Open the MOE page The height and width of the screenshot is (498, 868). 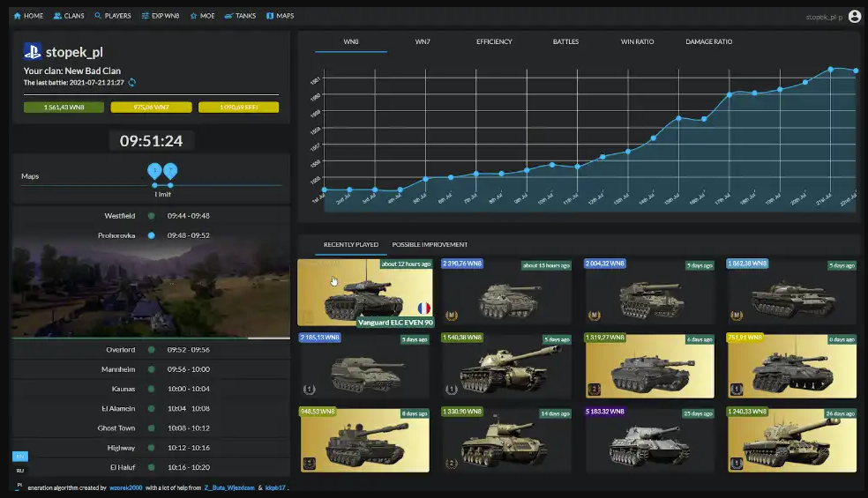(202, 16)
